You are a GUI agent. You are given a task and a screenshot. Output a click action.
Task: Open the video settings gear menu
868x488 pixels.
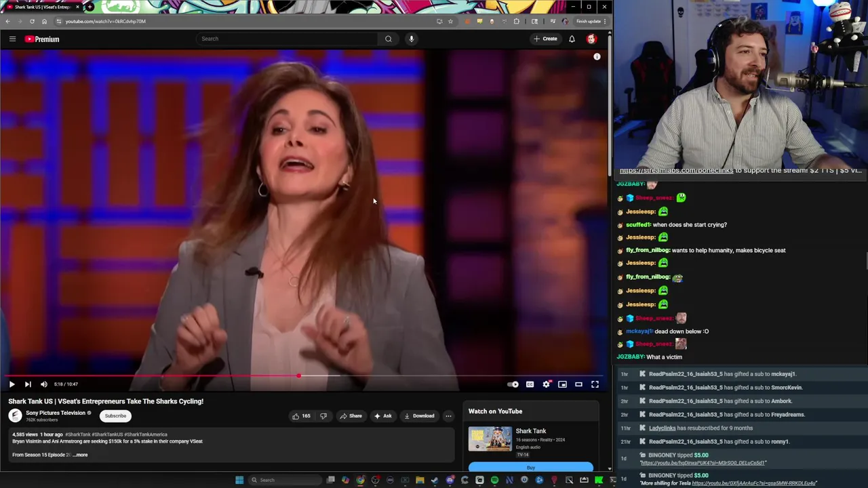(x=547, y=384)
